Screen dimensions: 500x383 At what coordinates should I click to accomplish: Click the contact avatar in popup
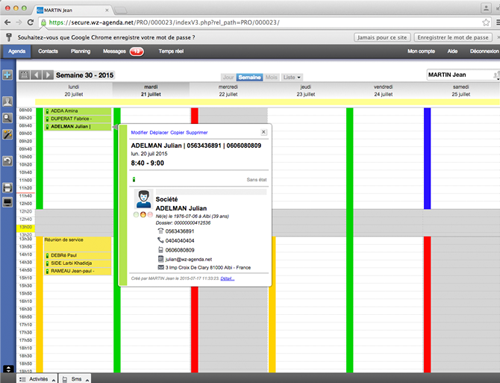pos(144,199)
